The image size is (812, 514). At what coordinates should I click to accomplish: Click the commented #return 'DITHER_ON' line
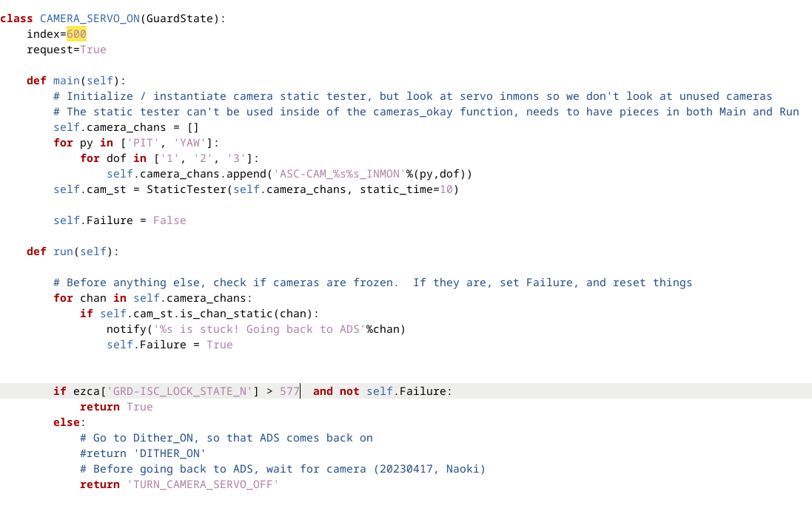pyautogui.click(x=143, y=453)
